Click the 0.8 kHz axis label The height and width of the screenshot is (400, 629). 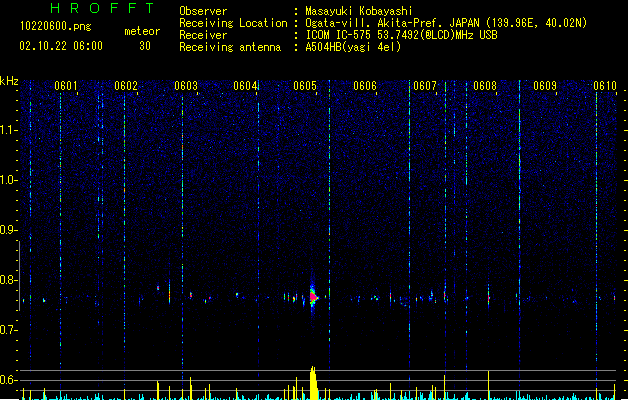(x=8, y=280)
